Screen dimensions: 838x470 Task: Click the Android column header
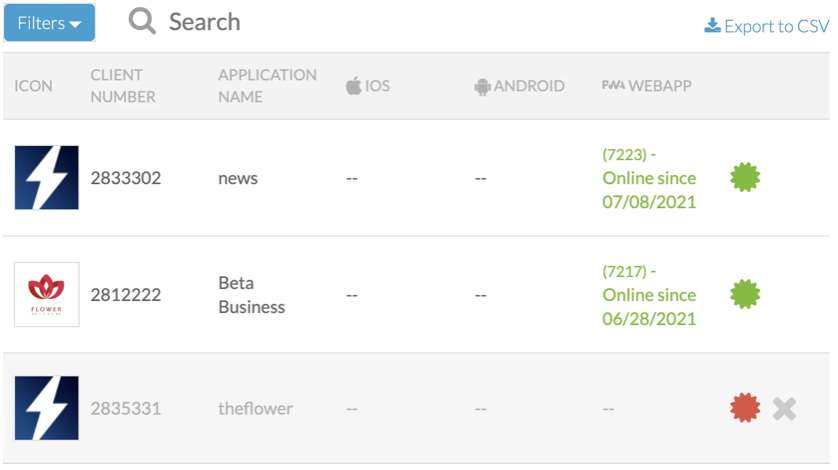pos(519,86)
